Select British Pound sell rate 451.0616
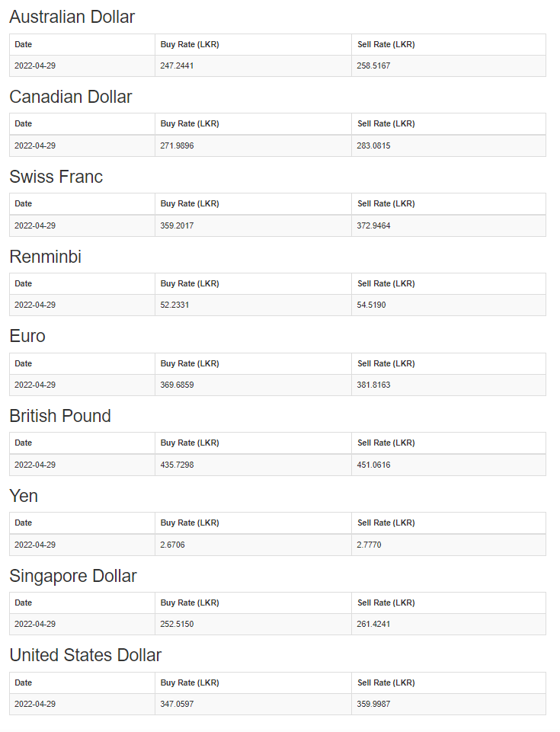 point(373,465)
